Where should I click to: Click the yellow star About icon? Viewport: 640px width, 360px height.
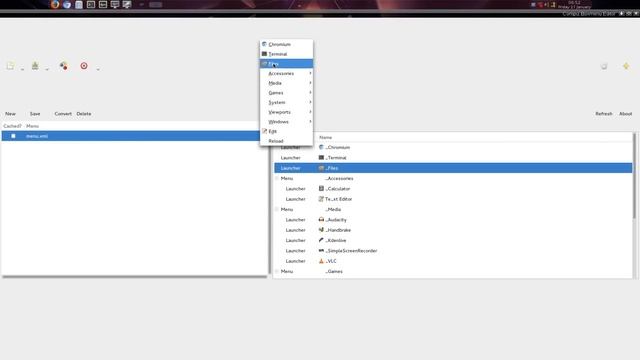(x=626, y=66)
